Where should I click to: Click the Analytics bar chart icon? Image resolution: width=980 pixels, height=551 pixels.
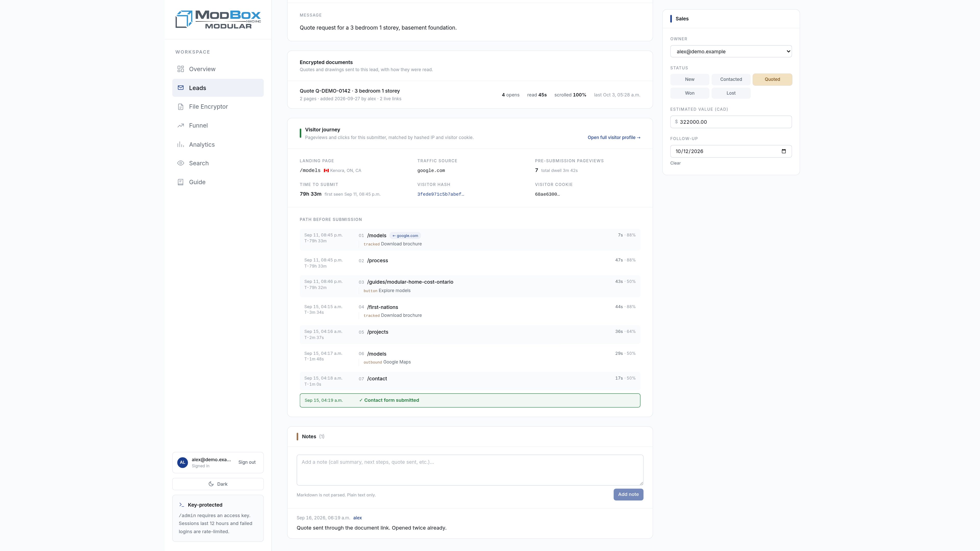(x=181, y=144)
